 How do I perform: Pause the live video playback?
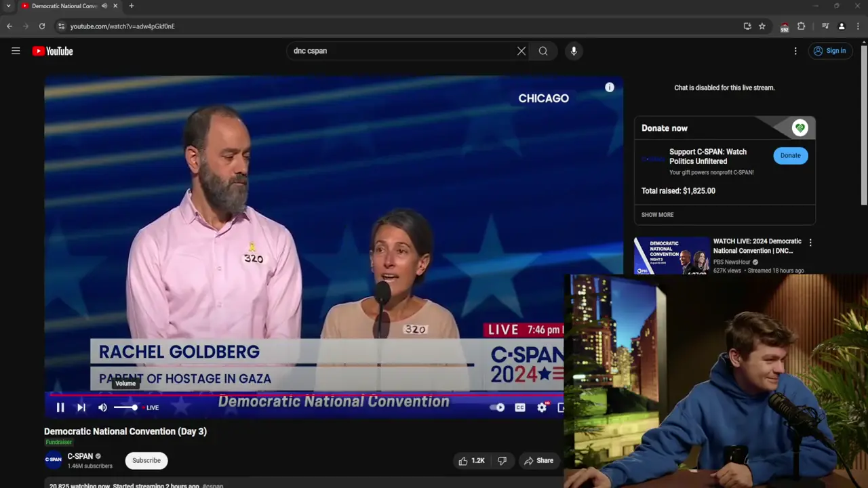pyautogui.click(x=60, y=407)
